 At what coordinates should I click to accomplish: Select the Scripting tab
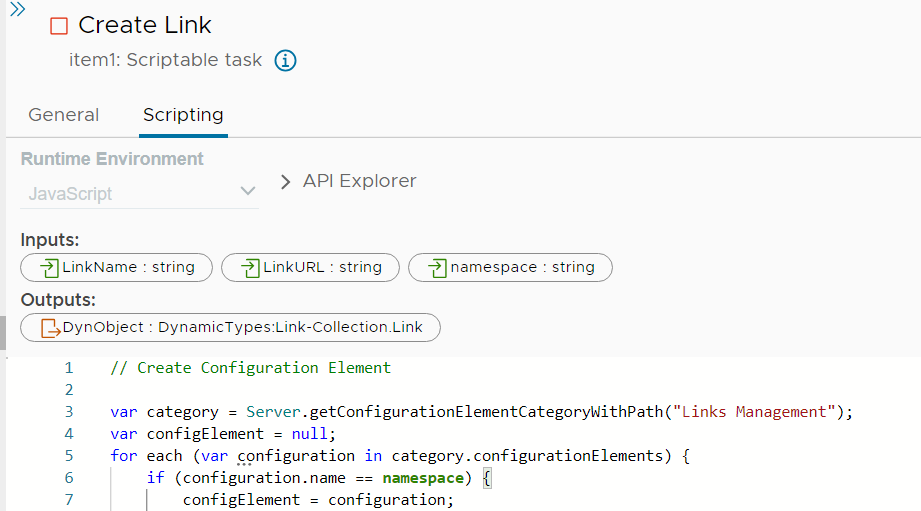point(183,115)
